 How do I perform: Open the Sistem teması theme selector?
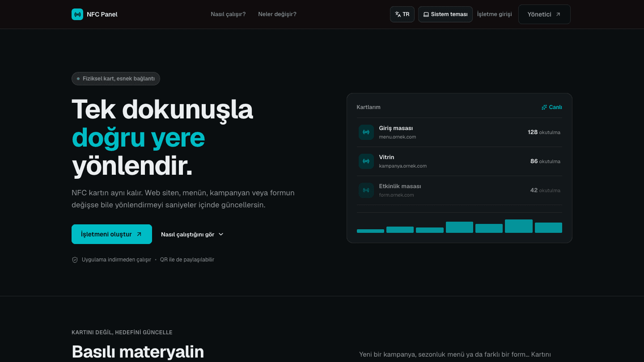pos(445,14)
